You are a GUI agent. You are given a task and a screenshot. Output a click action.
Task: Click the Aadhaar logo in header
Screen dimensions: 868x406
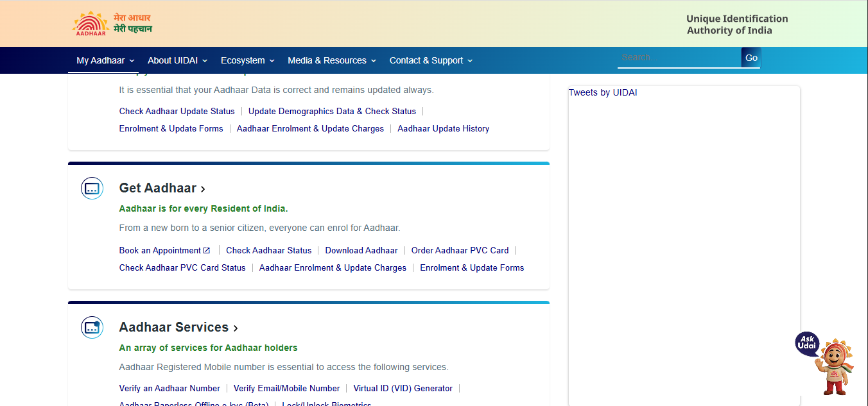[90, 23]
